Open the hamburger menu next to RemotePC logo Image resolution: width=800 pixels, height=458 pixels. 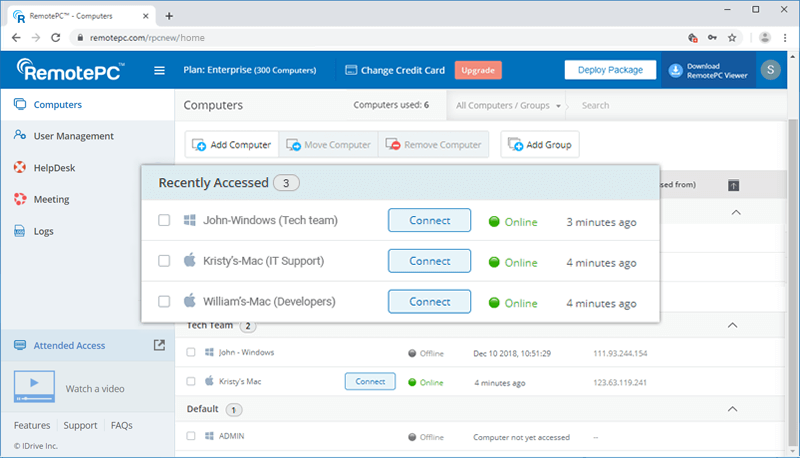coord(159,70)
